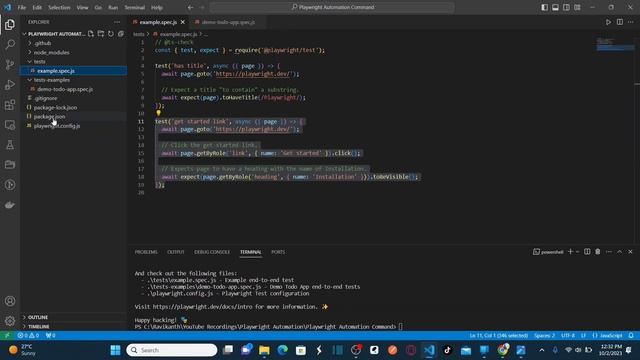Open the editor's more actions menu
This screenshot has height=360, width=640.
coord(631,22)
